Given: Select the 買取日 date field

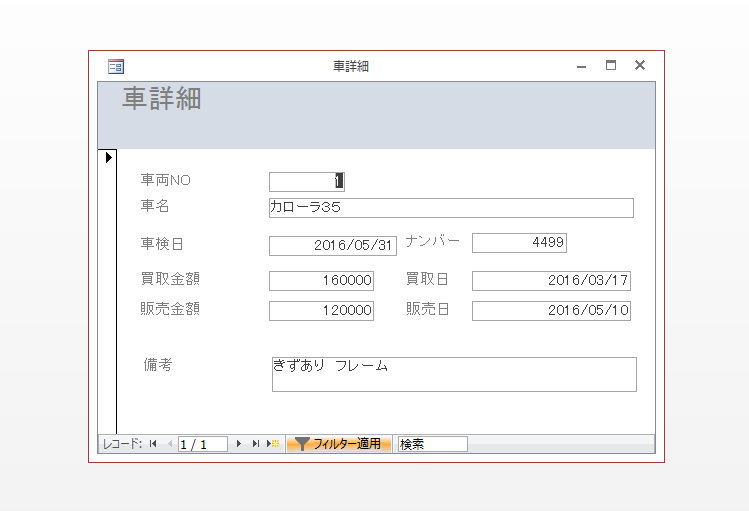Looking at the screenshot, I should coord(550,281).
